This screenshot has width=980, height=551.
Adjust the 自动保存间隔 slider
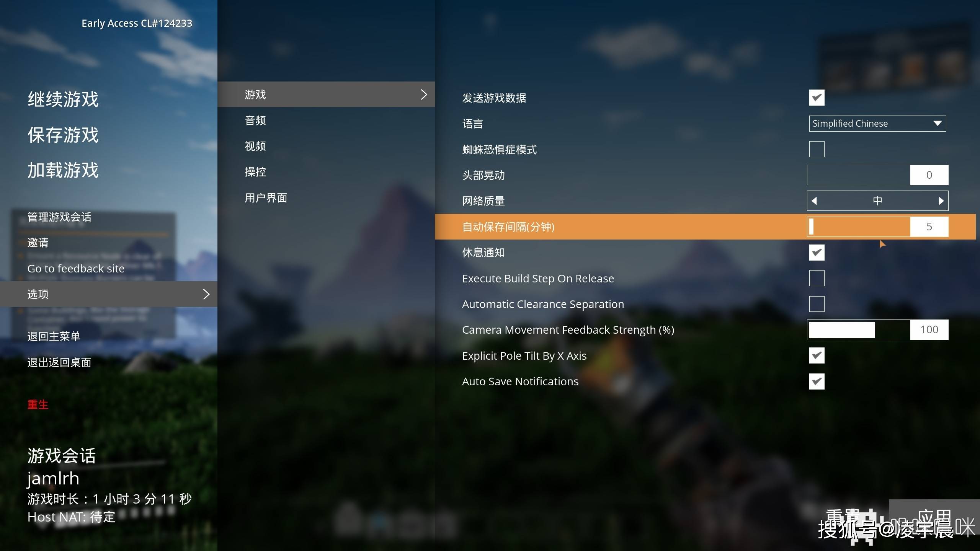tap(813, 227)
